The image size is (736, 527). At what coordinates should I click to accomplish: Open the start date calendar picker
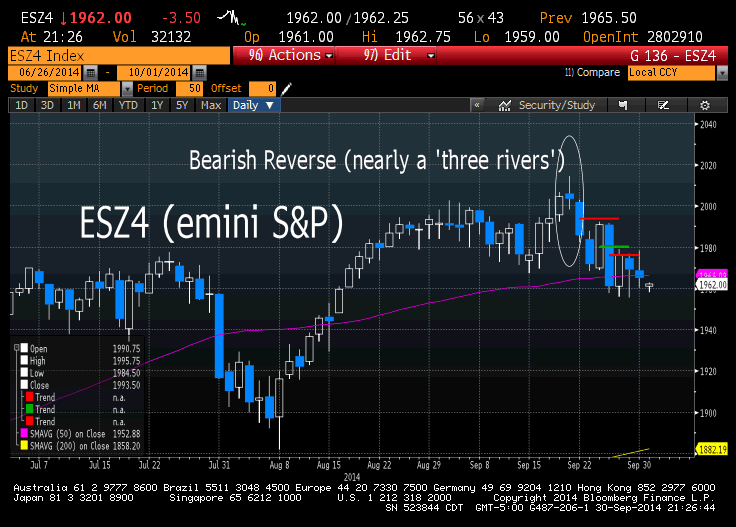[91, 73]
